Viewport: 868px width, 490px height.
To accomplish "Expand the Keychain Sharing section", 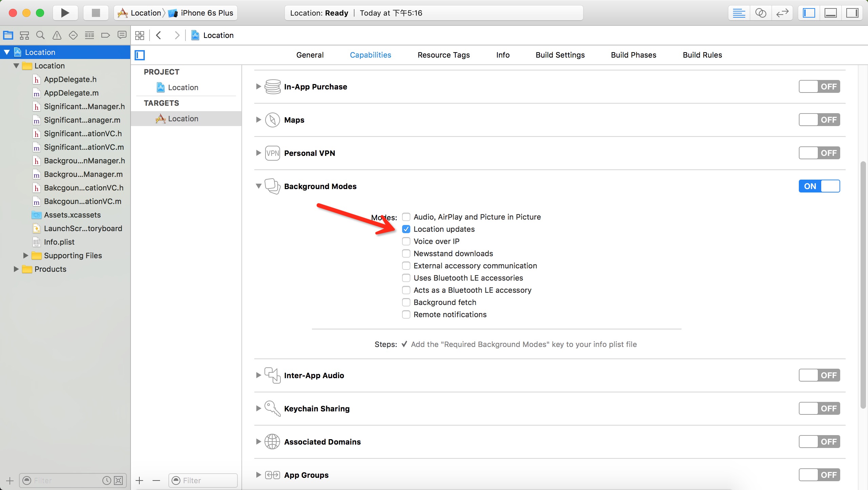I will pyautogui.click(x=258, y=408).
